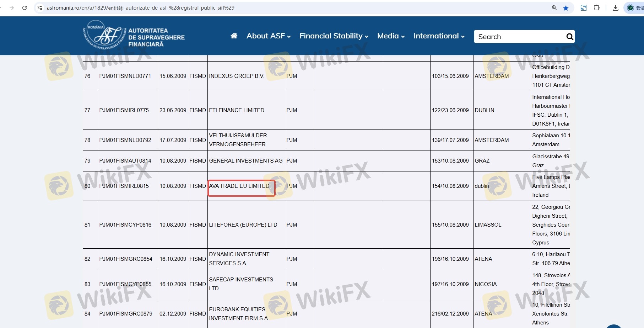Click the blue bookmark star icon
Screen dimensions: 644x328
566,8
